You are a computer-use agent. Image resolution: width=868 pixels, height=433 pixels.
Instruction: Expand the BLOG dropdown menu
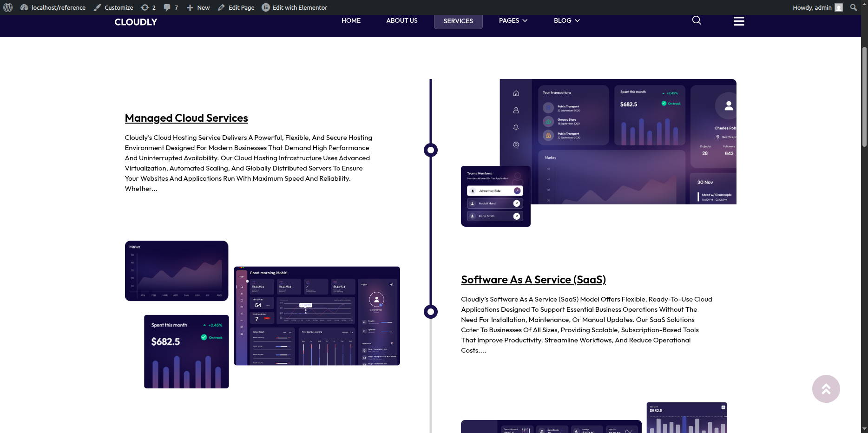point(567,20)
